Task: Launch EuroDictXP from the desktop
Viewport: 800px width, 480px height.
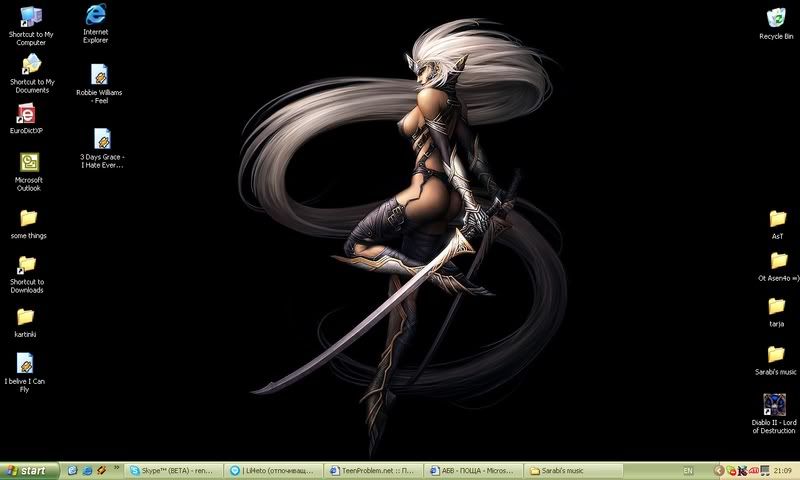Action: [28, 115]
